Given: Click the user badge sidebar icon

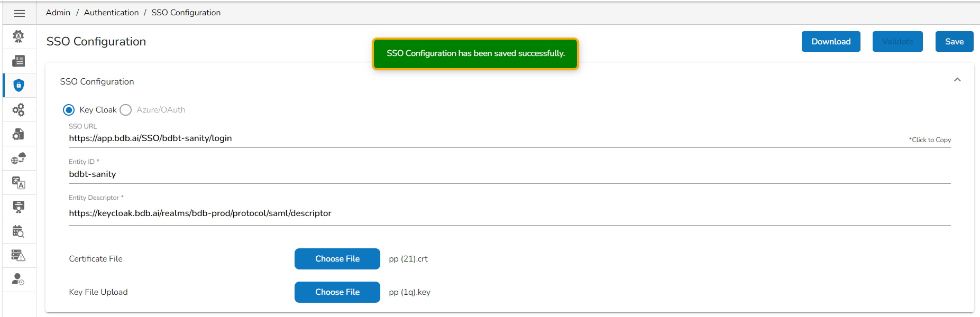Looking at the screenshot, I should (x=19, y=36).
